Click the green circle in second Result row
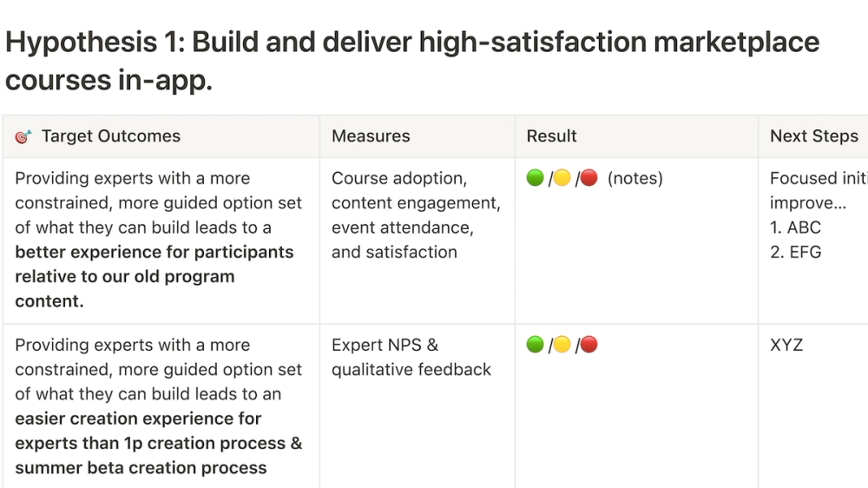The height and width of the screenshot is (488, 868). 535,345
